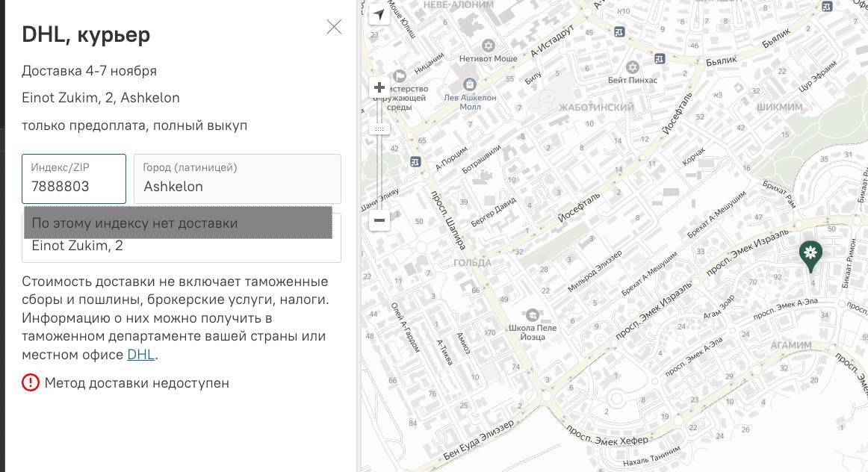
Task: Select the Школа Пеле Йоэца school icon
Action: click(532, 315)
